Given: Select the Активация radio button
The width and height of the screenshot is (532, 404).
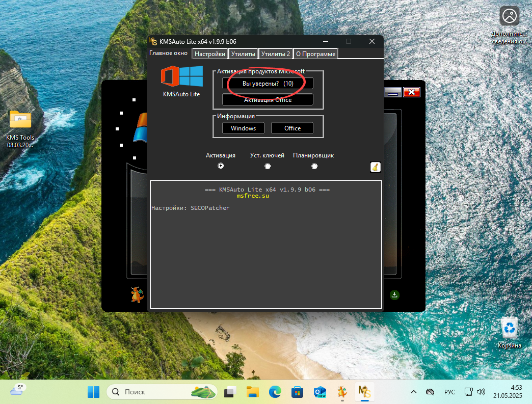Looking at the screenshot, I should [x=221, y=166].
